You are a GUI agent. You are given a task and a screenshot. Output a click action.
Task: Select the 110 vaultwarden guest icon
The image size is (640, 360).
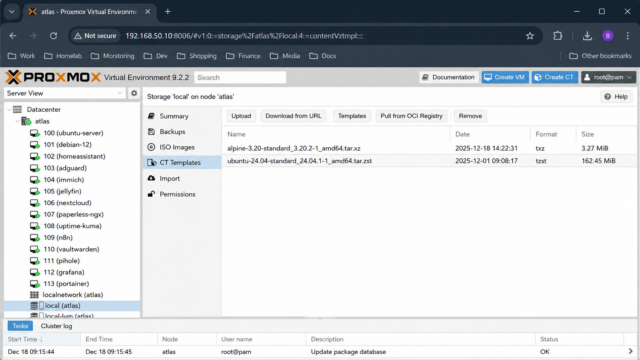click(35, 249)
